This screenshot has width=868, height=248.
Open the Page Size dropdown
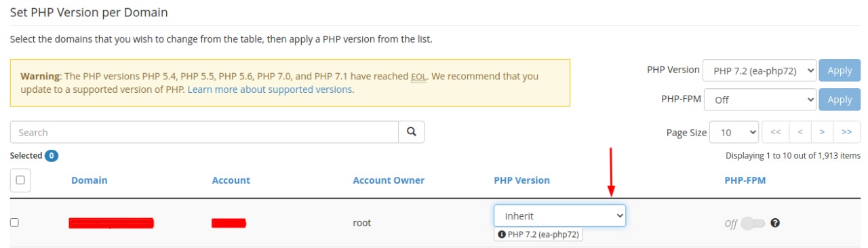click(734, 132)
